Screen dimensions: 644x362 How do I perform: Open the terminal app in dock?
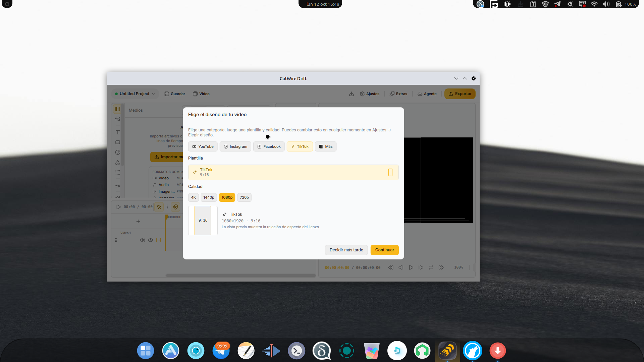click(x=297, y=351)
